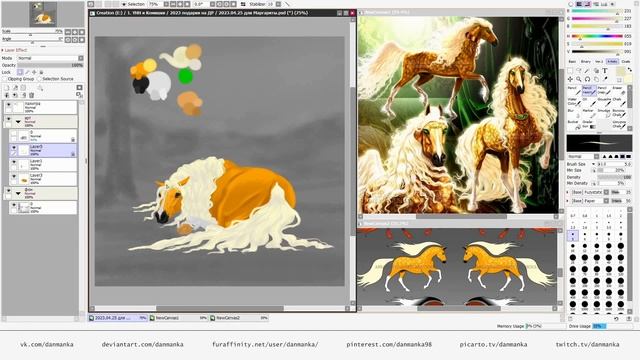Choose the Pencil brush
640x360 pixels.
(574, 91)
